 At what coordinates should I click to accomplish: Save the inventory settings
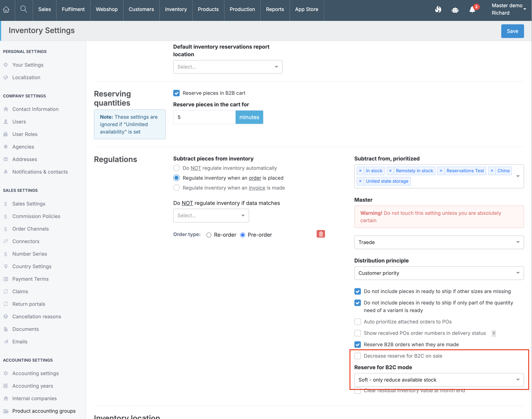(512, 31)
